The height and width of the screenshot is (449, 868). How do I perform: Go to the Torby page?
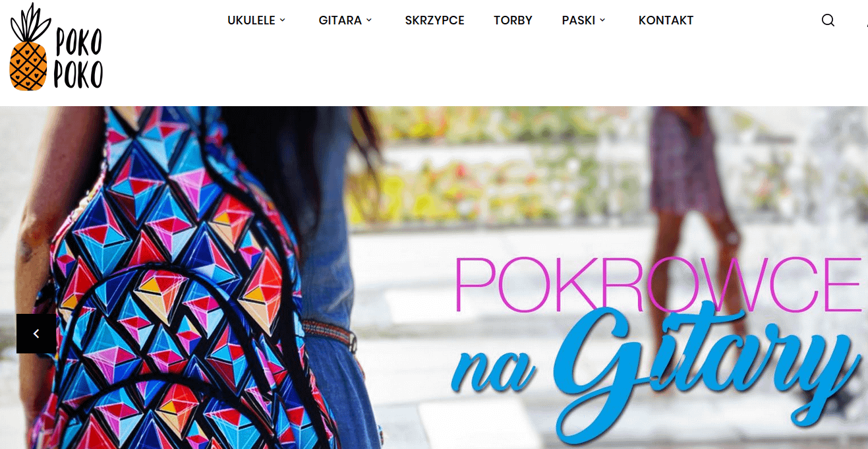click(x=513, y=20)
